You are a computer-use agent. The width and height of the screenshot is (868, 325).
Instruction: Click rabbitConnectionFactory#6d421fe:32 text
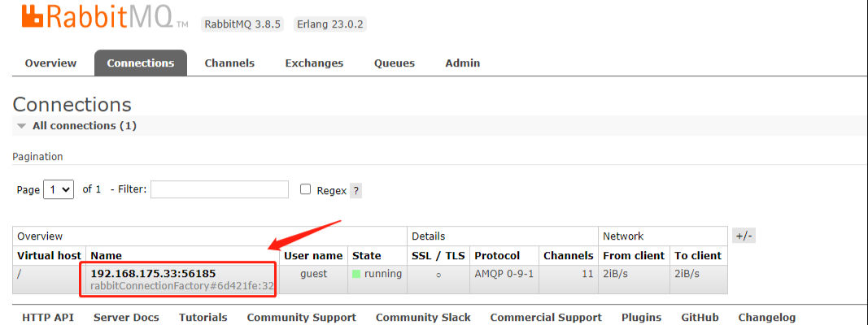point(182,286)
